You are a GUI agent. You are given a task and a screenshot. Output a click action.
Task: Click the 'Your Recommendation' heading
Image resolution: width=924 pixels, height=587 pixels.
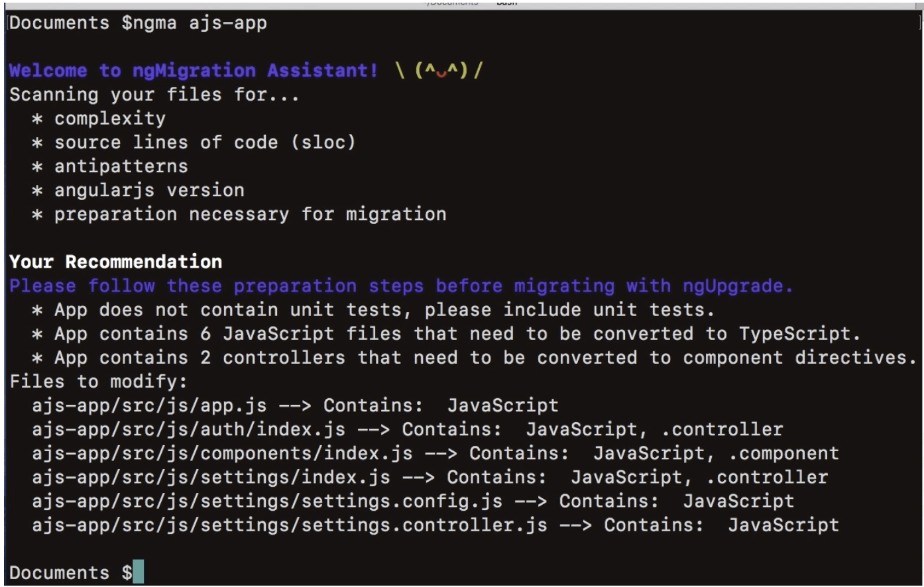(x=116, y=262)
